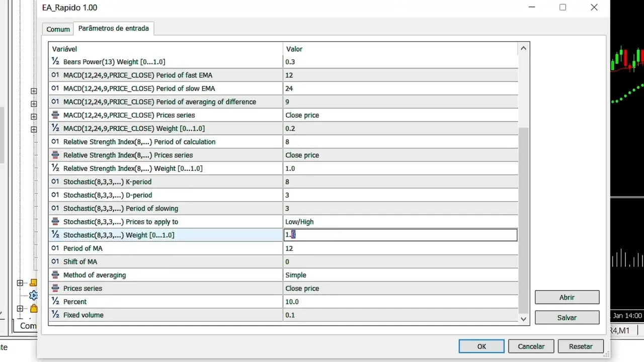Click the Cancelar button
Image resolution: width=644 pixels, height=362 pixels.
(531, 346)
